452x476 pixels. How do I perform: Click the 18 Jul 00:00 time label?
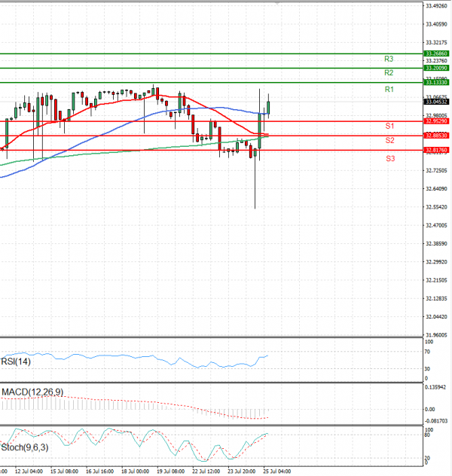pyautogui.click(x=135, y=471)
